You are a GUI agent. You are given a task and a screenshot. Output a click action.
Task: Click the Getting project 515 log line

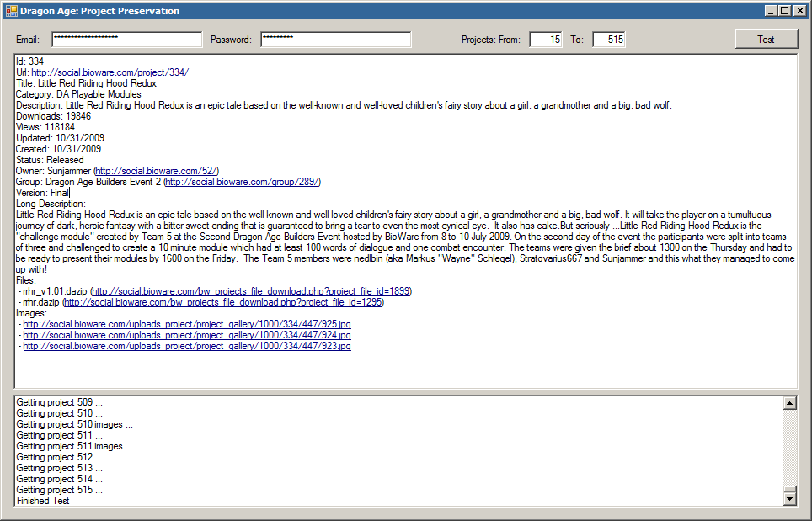(x=59, y=489)
